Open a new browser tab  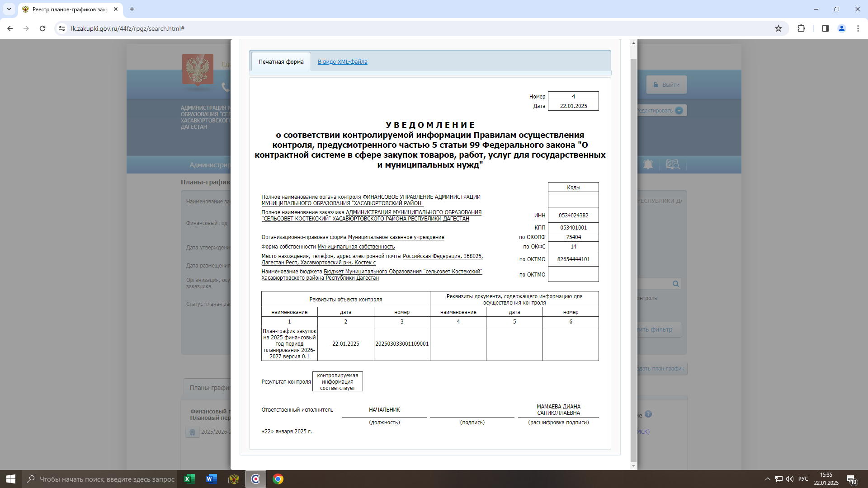tap(132, 9)
